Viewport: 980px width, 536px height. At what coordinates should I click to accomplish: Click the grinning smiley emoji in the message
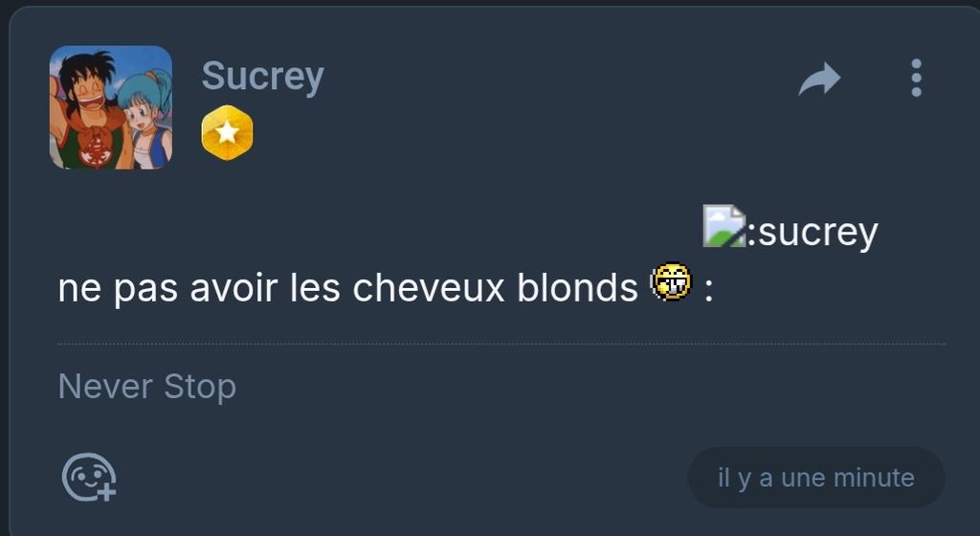click(671, 281)
